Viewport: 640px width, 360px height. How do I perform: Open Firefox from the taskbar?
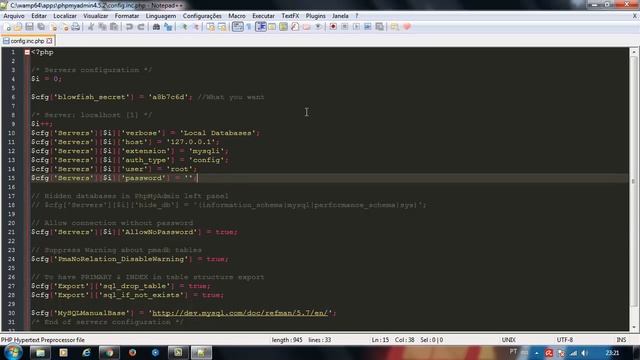point(133,353)
